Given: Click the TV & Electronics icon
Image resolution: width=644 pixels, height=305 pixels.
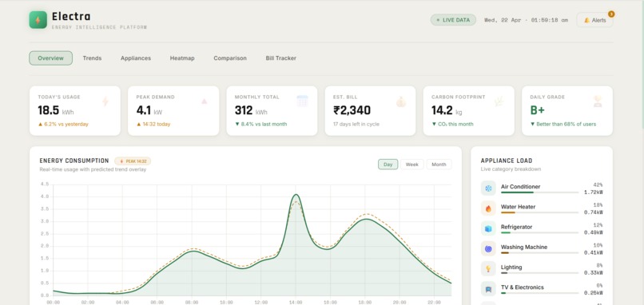Looking at the screenshot, I should coord(488,289).
